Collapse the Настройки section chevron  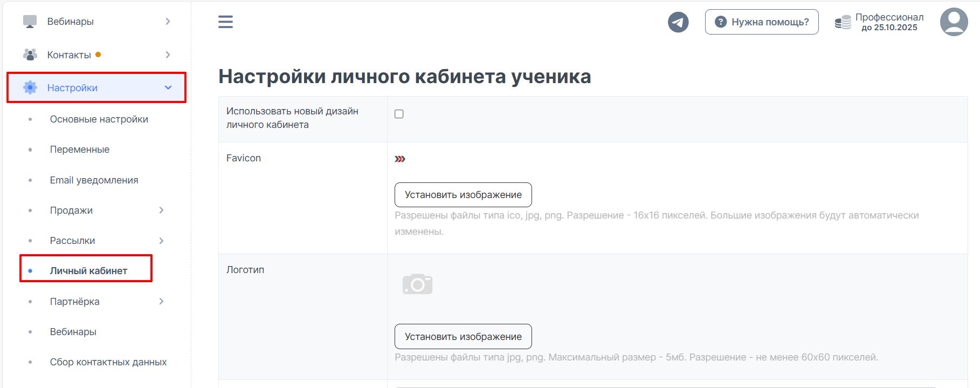[168, 87]
